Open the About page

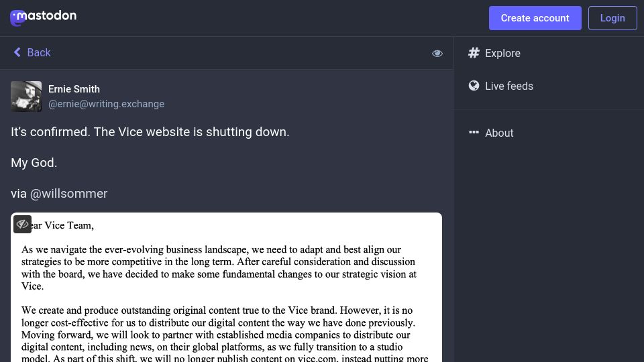(491, 133)
